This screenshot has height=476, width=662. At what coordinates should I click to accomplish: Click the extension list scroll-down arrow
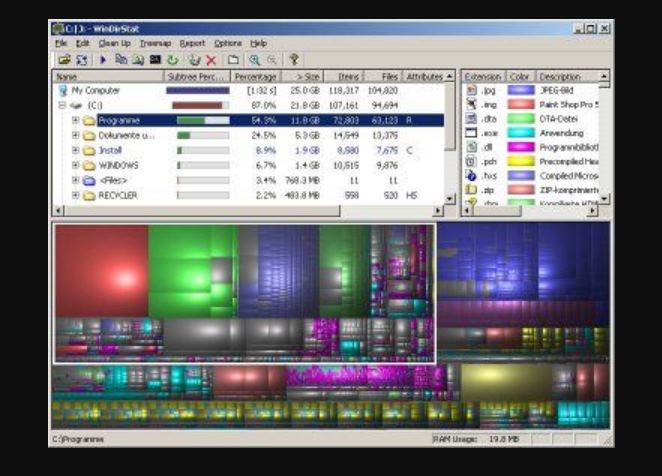point(604,197)
